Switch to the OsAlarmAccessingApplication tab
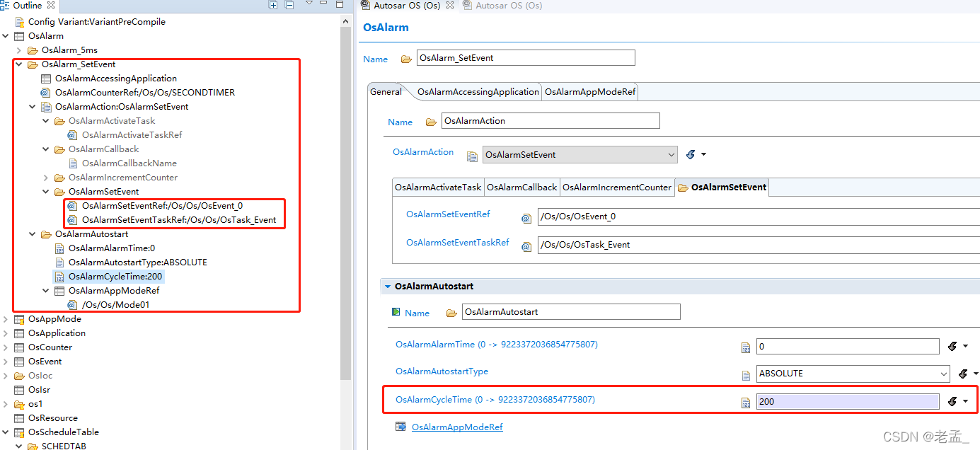 pos(478,92)
